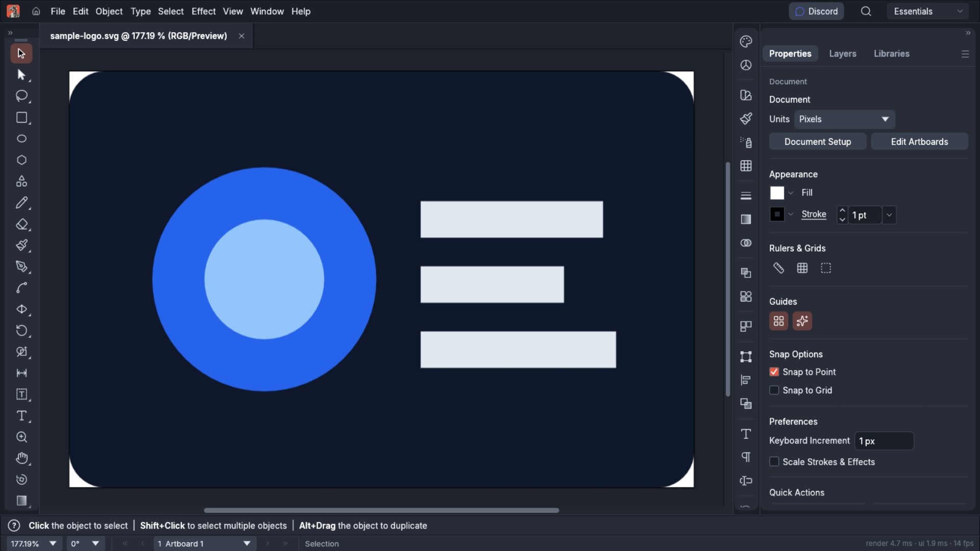Enable Snap to Grid checkbox
980x551 pixels.
774,390
